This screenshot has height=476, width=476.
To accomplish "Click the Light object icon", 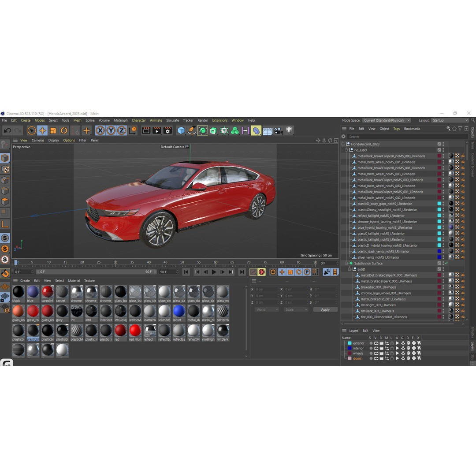I will click(x=289, y=130).
